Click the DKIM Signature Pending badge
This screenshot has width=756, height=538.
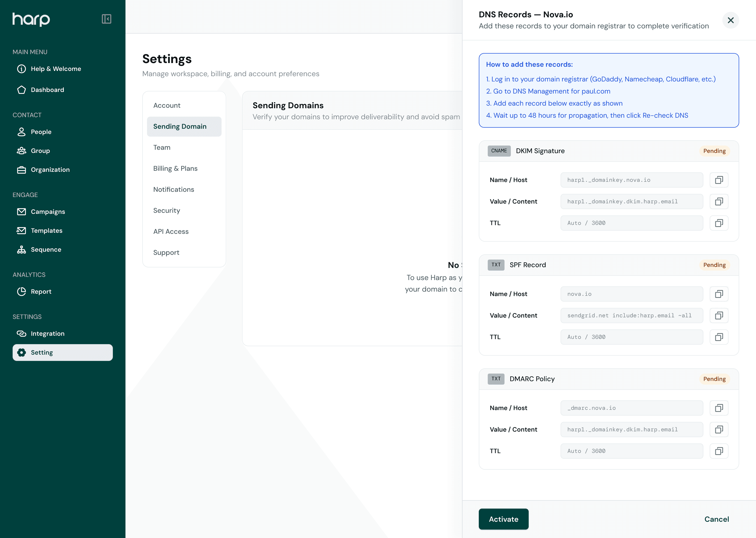click(714, 151)
